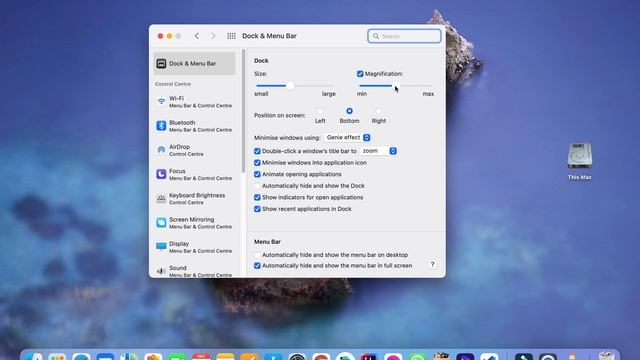640x360 pixels.
Task: Open Screen Mirroring sidebar item
Action: (x=194, y=222)
